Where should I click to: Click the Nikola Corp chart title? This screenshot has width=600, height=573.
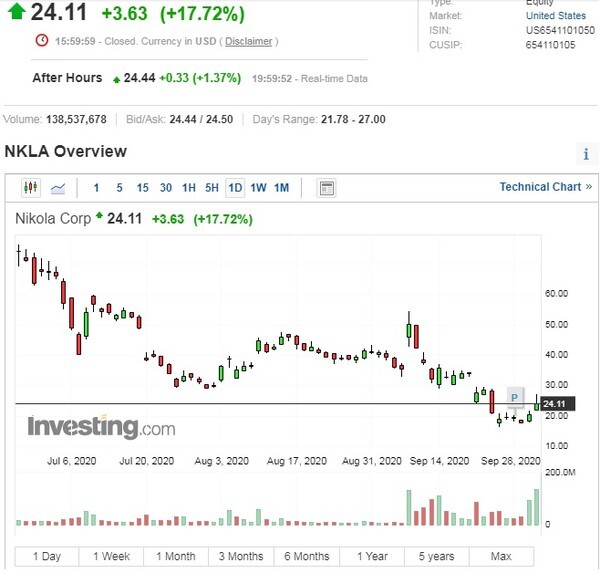coord(53,219)
